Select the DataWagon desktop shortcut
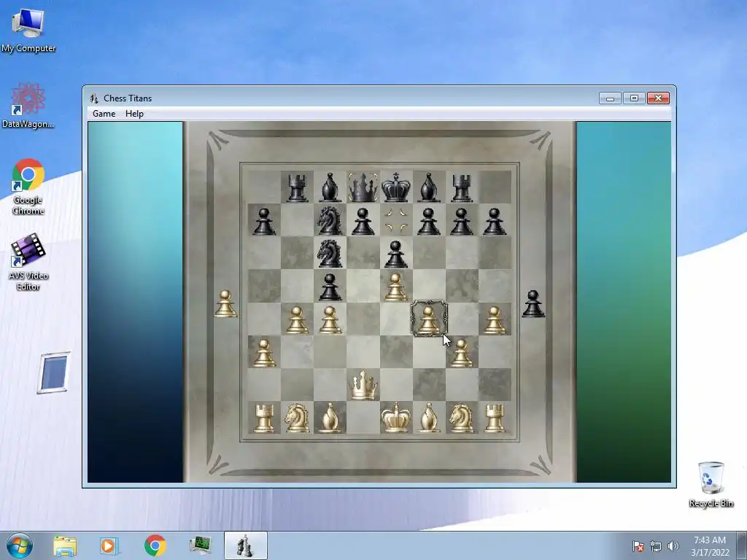This screenshot has width=747, height=560. [28, 106]
